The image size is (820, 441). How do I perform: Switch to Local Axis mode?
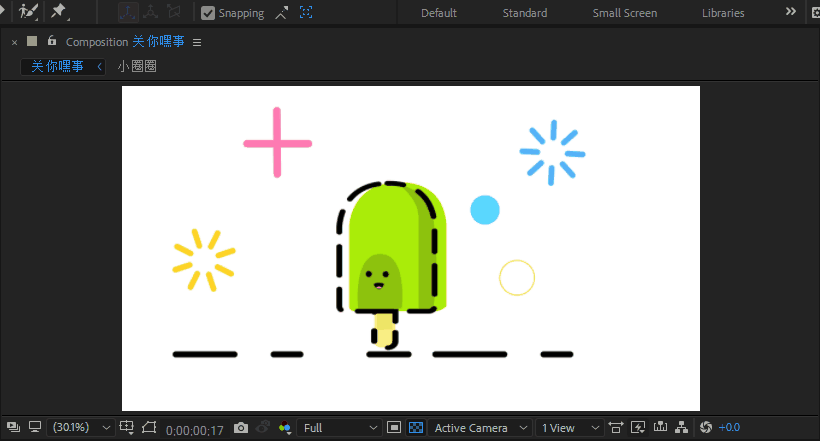pos(128,12)
